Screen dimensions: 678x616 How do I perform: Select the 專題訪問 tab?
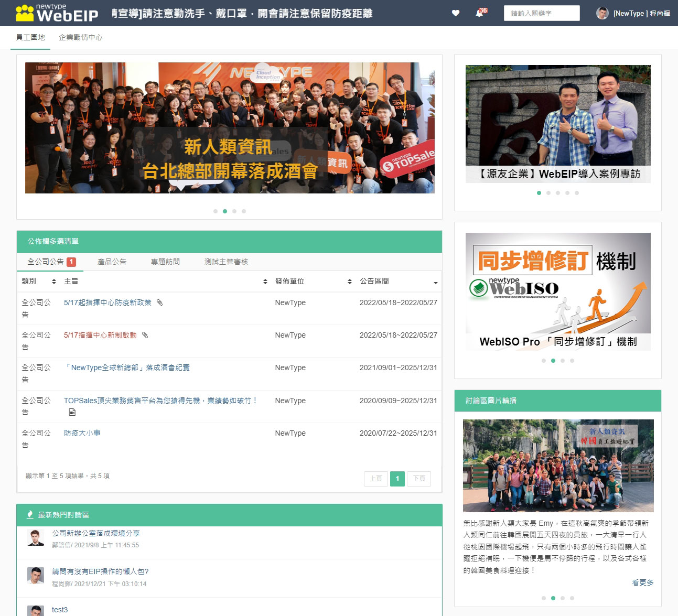(x=165, y=262)
